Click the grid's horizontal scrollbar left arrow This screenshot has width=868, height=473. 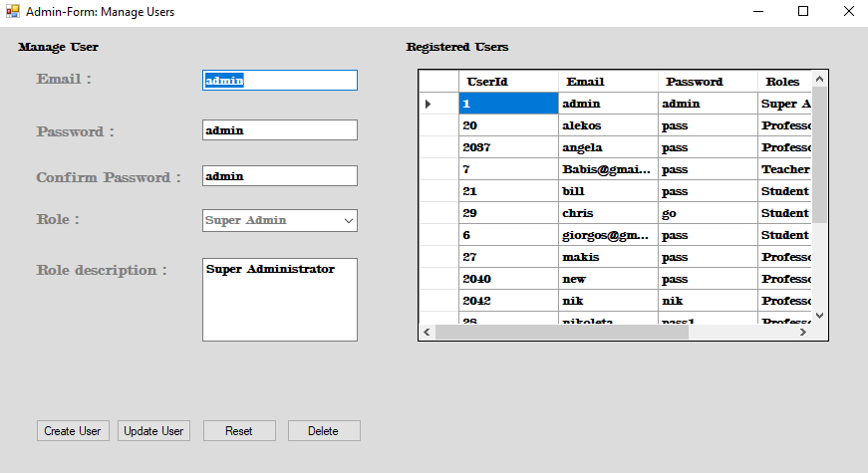(x=427, y=332)
